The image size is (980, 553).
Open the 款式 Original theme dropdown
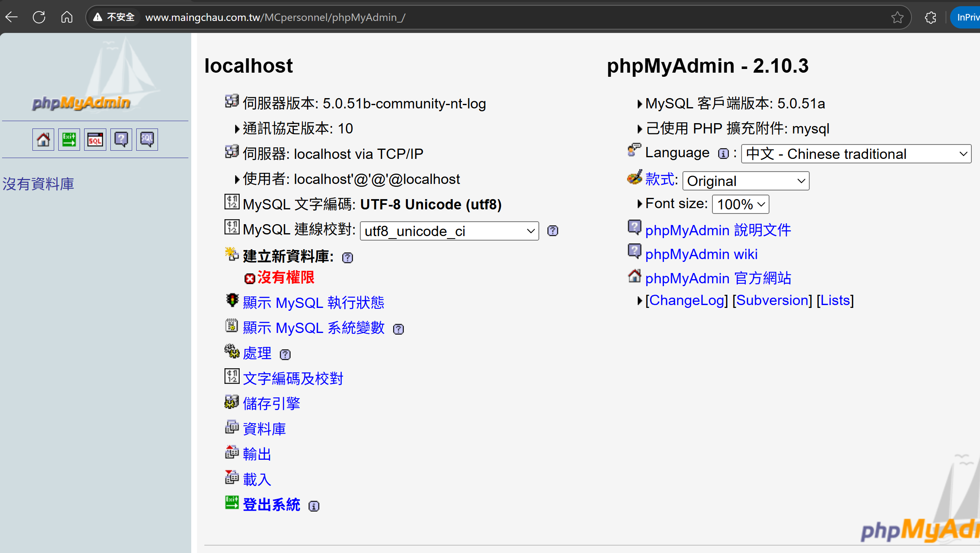point(746,181)
